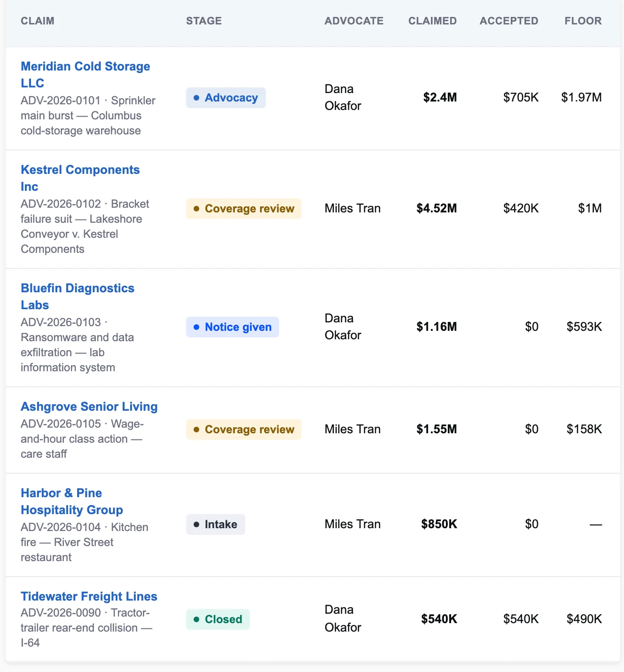
Task: Click the ADV-2026-0090 tractor-trailer collision description
Action: (86, 628)
